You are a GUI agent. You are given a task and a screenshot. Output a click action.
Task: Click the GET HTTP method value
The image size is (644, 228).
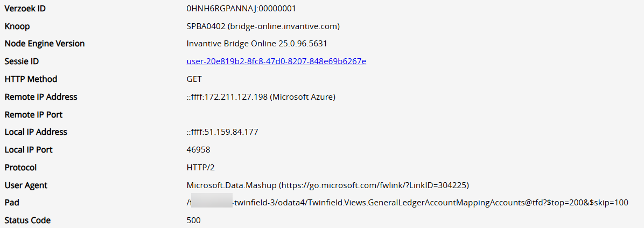pos(194,79)
